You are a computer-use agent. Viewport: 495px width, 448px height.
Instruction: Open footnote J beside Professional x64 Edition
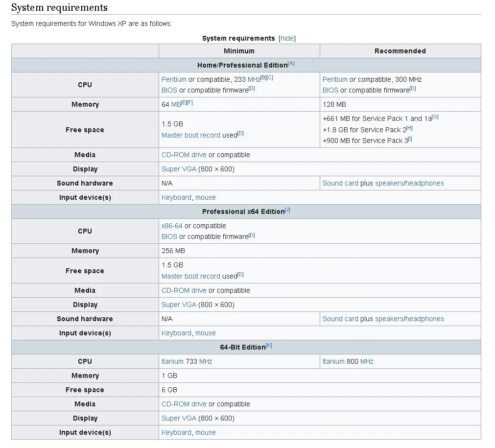(x=287, y=210)
